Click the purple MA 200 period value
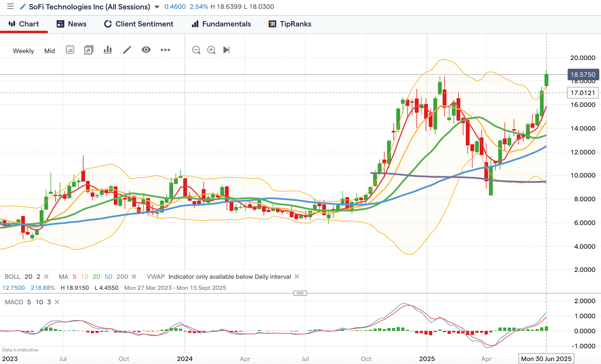 coord(123,276)
